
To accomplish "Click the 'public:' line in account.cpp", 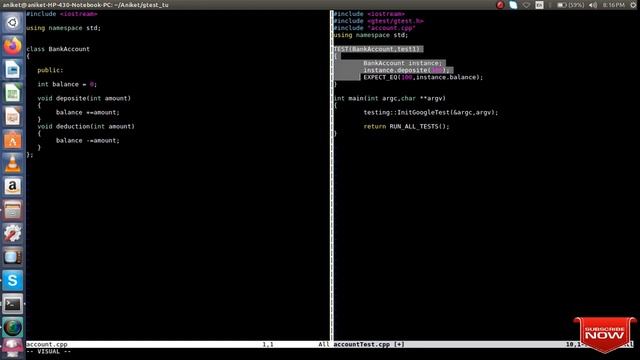I will point(50,70).
